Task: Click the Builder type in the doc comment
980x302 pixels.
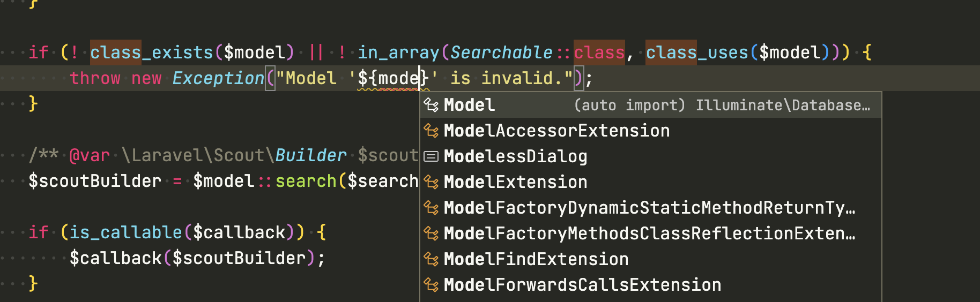Action: (x=311, y=155)
